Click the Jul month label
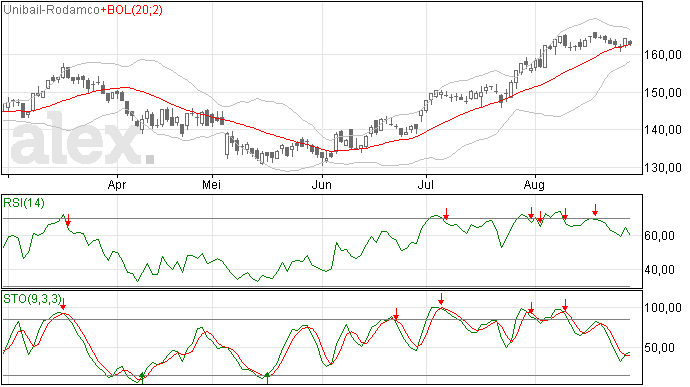Viewport: 690px width, 387px height. coord(426,184)
